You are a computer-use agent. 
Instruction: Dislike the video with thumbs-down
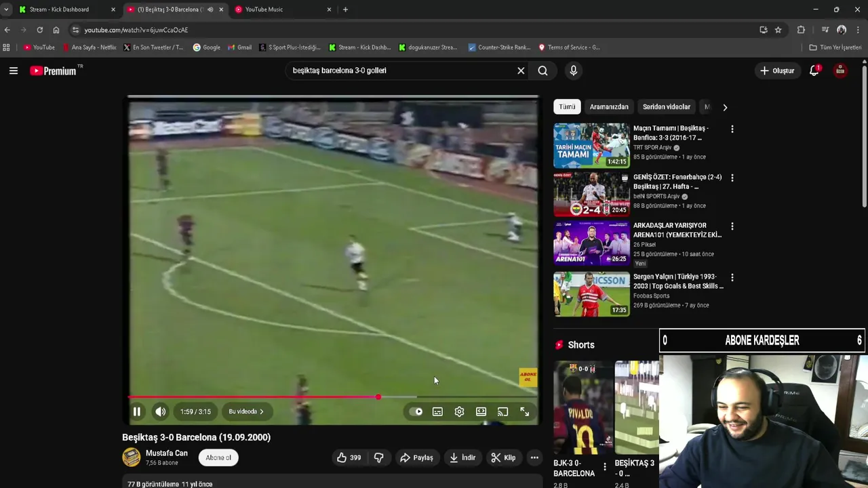point(379,457)
